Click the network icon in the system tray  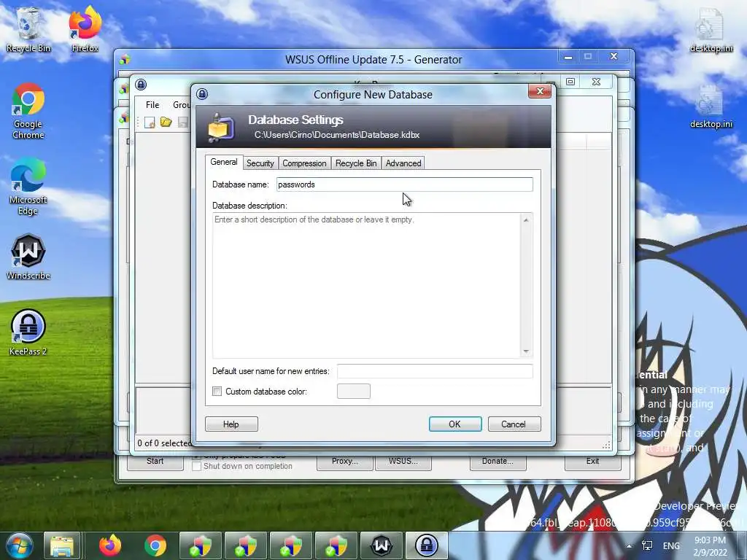647,545
